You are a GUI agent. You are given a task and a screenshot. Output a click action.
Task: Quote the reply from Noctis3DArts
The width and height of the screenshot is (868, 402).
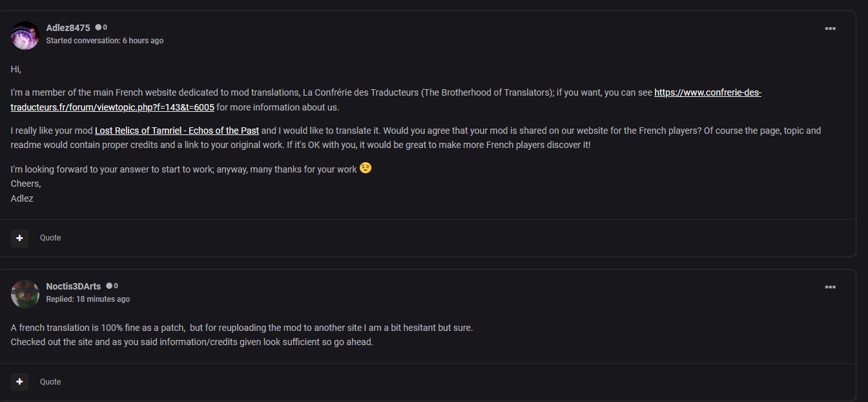tap(50, 382)
